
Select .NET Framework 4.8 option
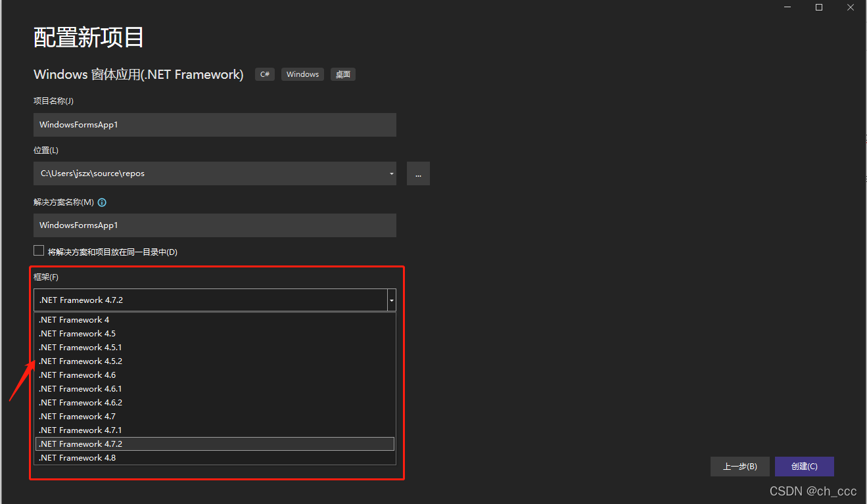pyautogui.click(x=215, y=458)
